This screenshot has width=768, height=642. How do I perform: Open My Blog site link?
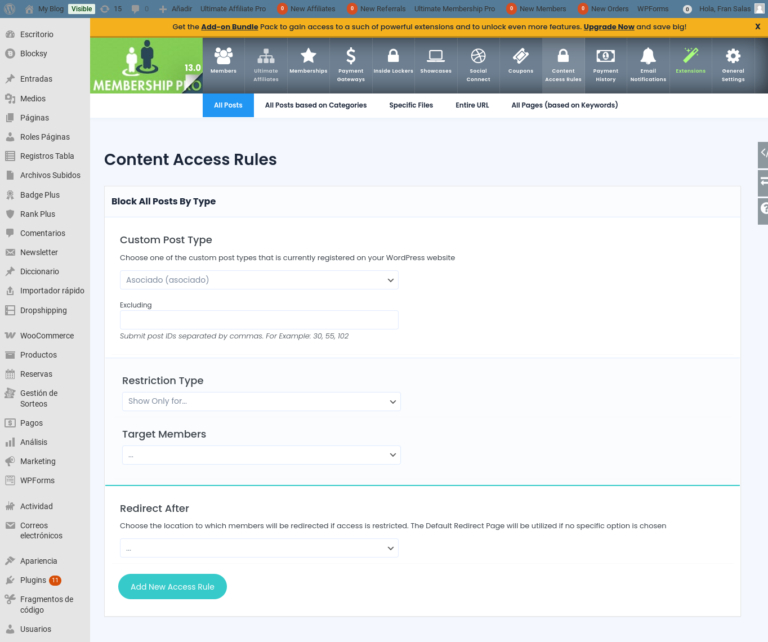click(45, 9)
